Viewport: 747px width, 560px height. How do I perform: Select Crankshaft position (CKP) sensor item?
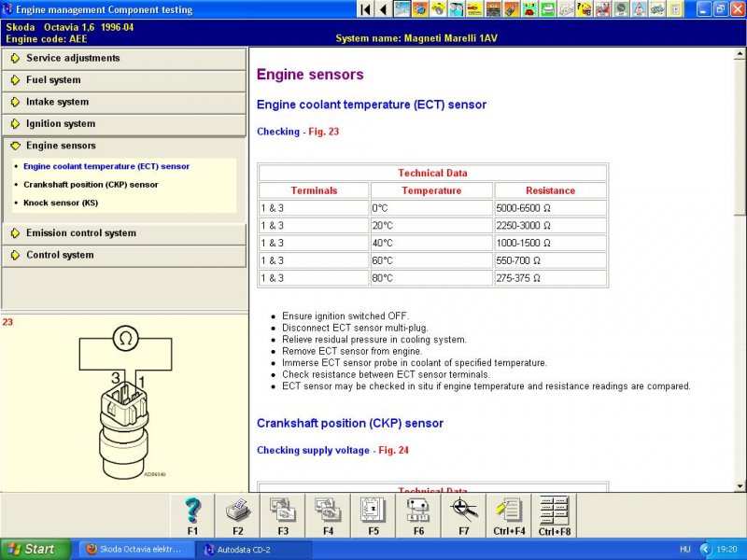tap(91, 184)
